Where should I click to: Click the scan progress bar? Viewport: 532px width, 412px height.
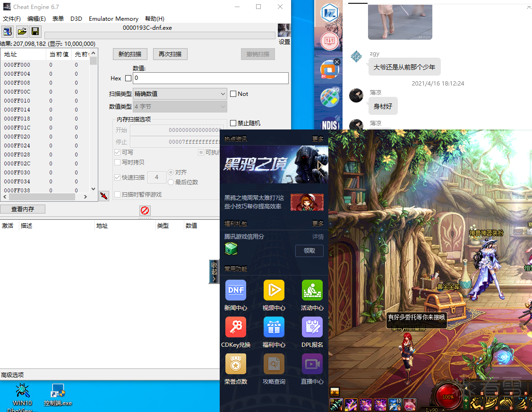point(160,35)
